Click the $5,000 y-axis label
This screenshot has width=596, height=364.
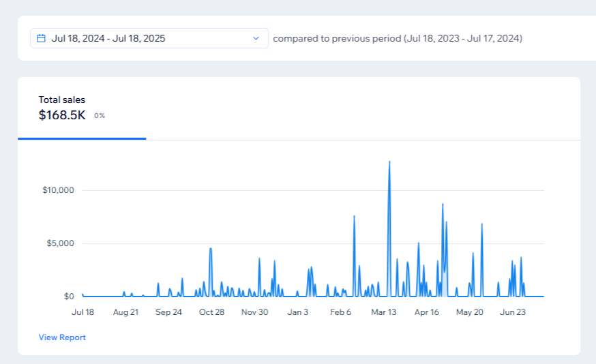coord(61,243)
